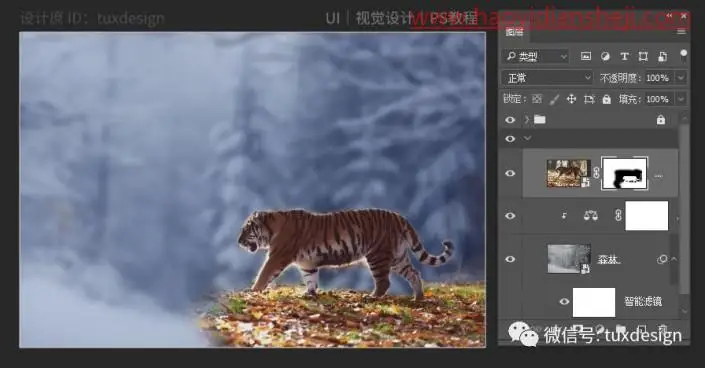Hide the expanded second group
Viewport: 705px width, 368px height.
pyautogui.click(x=510, y=139)
